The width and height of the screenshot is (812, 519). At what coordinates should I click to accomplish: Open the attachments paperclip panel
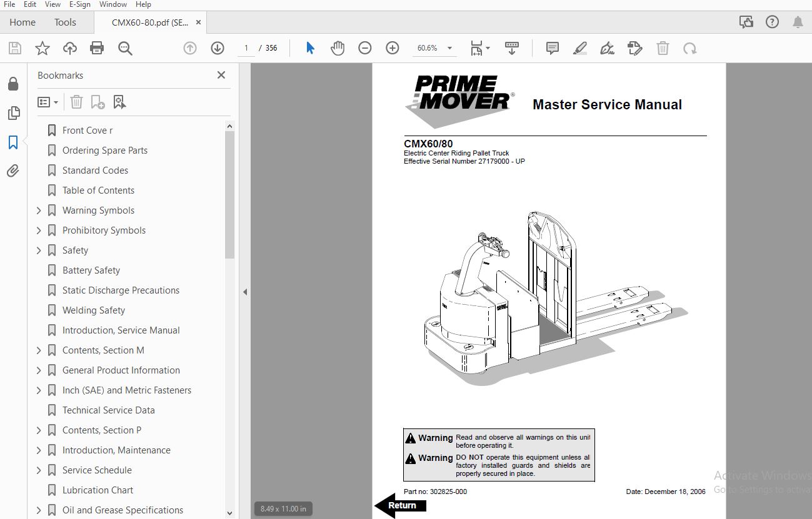(x=13, y=171)
